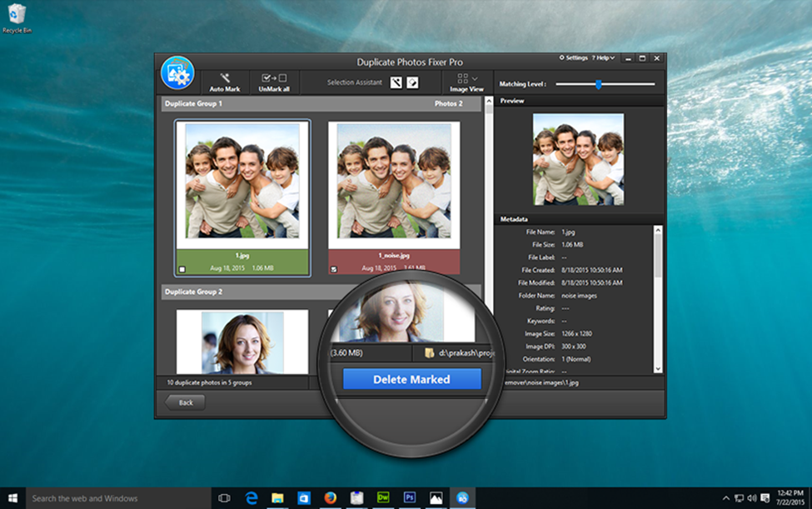The image size is (812, 509).
Task: Expand the Image View dropdown
Action: pyautogui.click(x=474, y=78)
